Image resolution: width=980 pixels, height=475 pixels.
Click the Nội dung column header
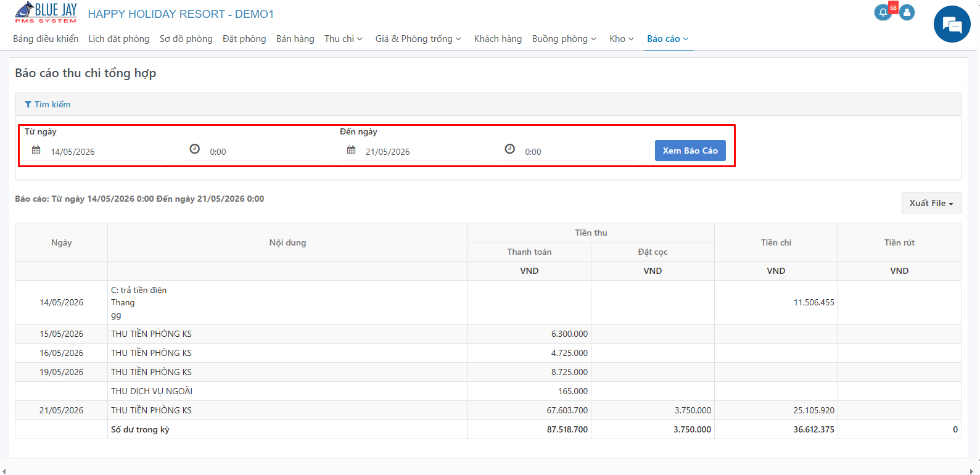(x=287, y=242)
